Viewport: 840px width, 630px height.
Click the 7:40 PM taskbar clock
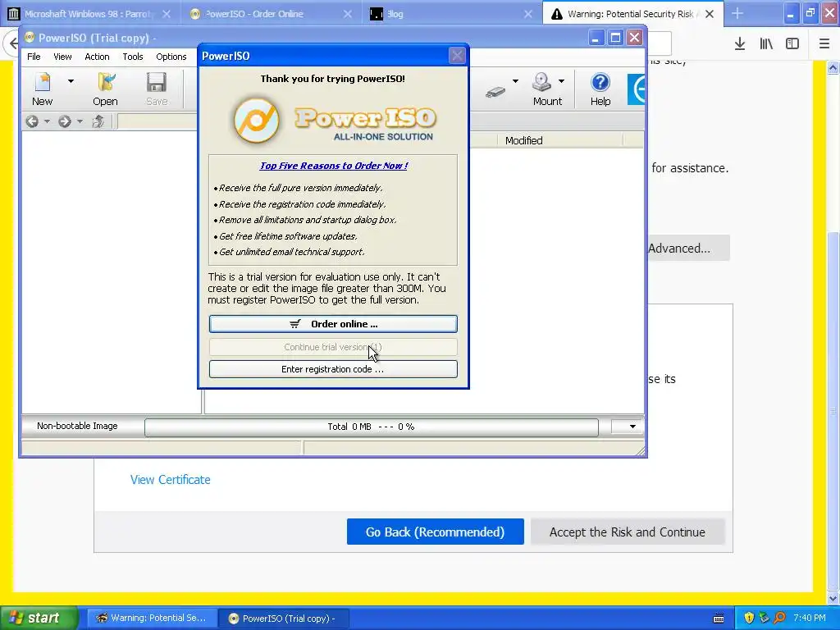tap(810, 618)
